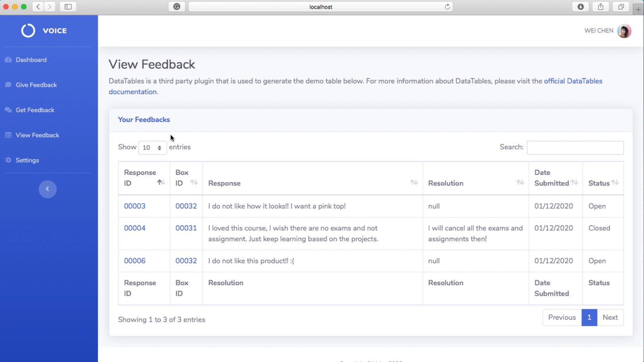Screen dimensions: 644x362
Task: Show the Safari tab overview icon
Action: 621,7
